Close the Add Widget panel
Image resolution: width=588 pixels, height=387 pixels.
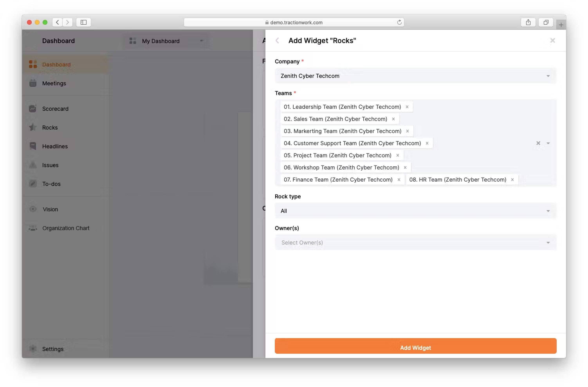[x=552, y=40]
